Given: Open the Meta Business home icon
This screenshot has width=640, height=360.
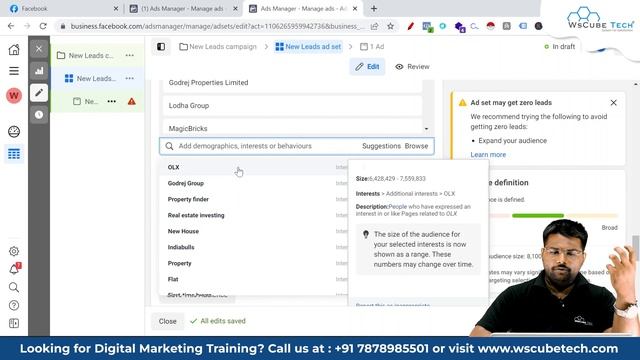Looking at the screenshot, I should (14, 49).
